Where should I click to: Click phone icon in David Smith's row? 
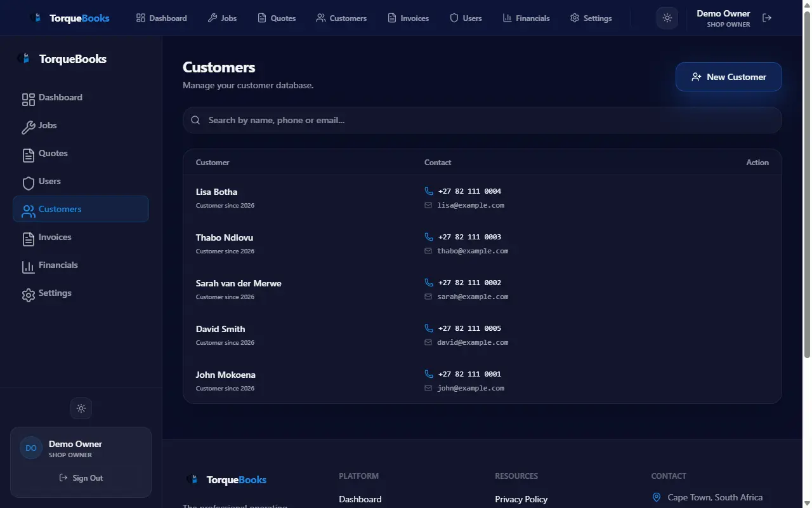429,328
